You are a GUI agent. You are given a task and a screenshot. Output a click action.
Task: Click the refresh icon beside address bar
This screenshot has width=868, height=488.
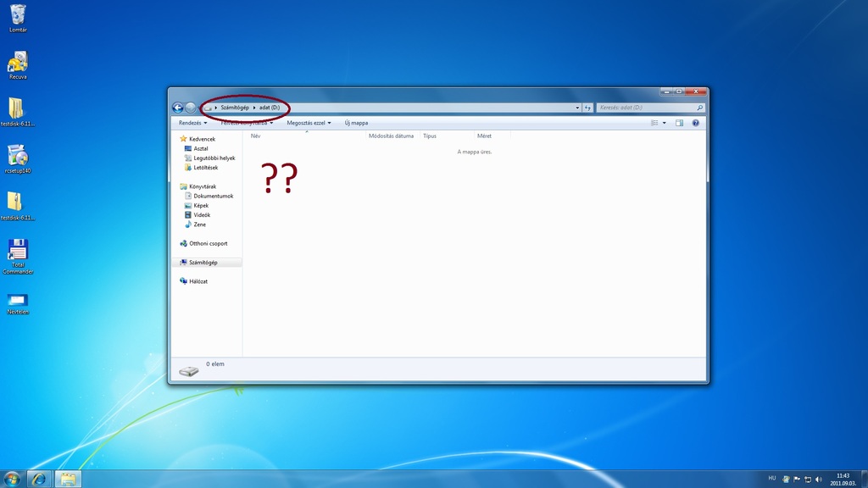(587, 108)
